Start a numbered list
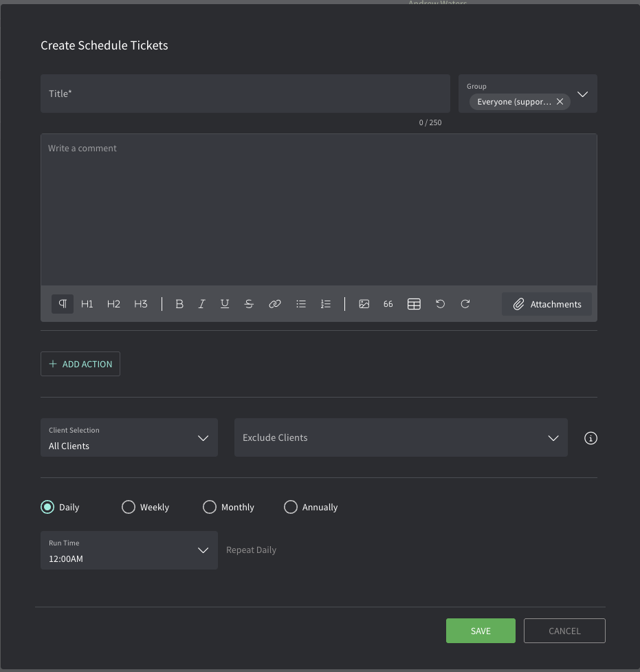This screenshot has width=640, height=672. [326, 304]
